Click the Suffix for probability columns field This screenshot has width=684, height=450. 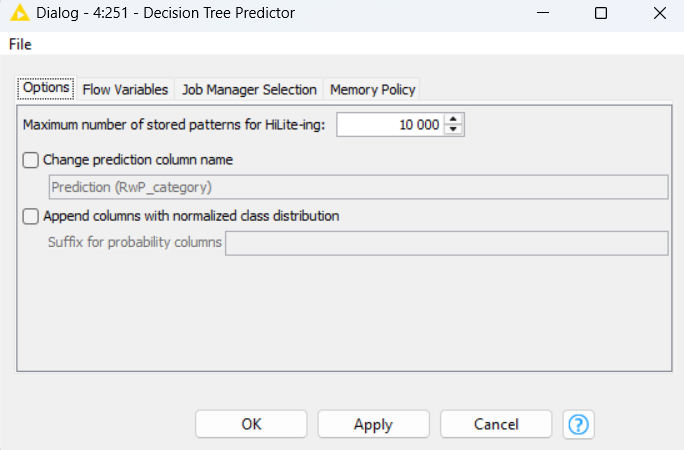(x=446, y=244)
